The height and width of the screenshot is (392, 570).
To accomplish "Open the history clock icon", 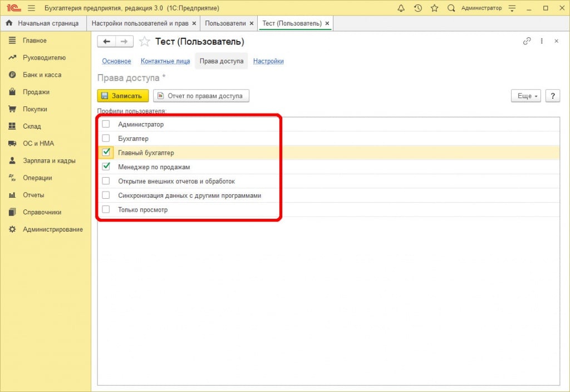I will pos(418,8).
